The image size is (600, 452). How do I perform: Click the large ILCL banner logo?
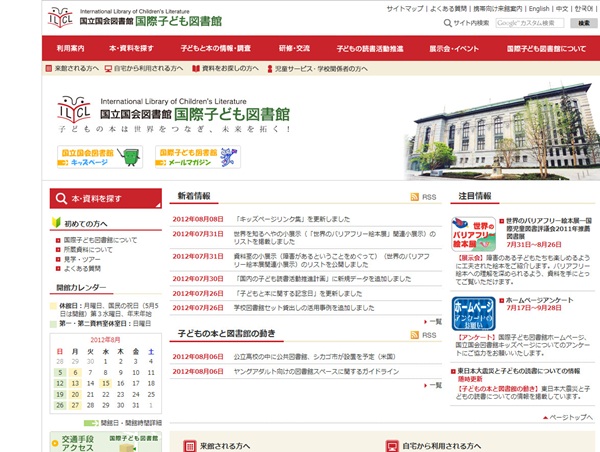[74, 109]
